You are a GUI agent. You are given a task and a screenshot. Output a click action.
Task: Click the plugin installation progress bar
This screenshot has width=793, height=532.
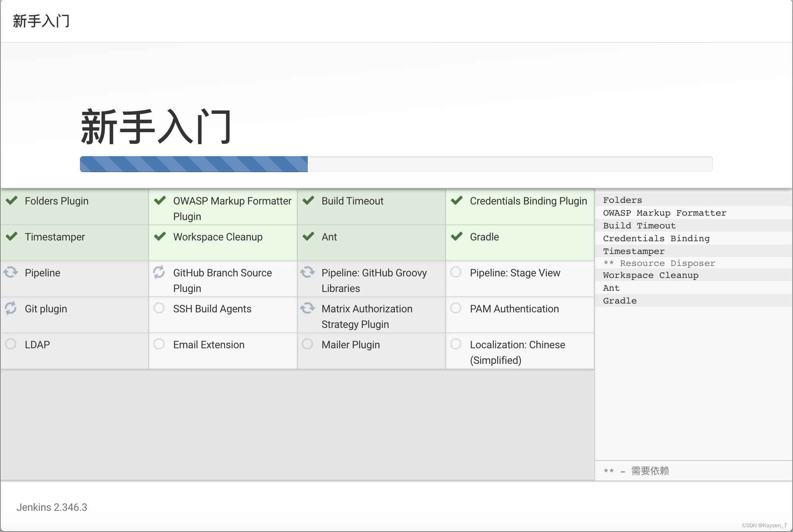coord(396,164)
